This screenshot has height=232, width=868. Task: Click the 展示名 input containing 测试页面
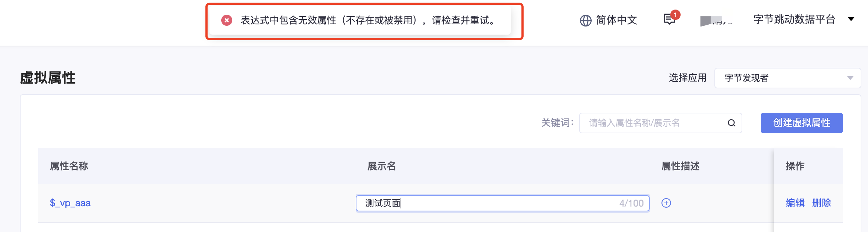502,203
